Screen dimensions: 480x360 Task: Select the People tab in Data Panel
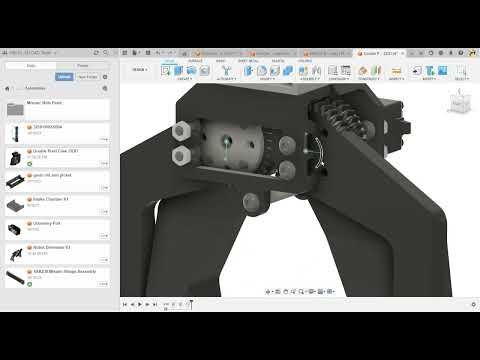click(x=83, y=66)
